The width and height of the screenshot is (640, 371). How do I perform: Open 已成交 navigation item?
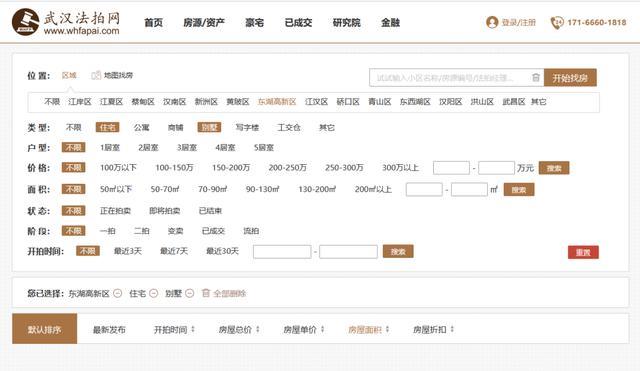pos(298,22)
